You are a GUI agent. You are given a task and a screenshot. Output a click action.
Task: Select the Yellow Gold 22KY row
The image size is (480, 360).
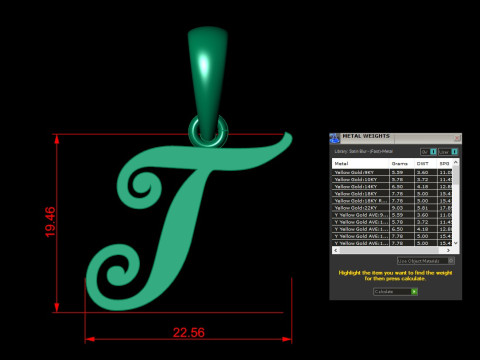tap(392, 208)
